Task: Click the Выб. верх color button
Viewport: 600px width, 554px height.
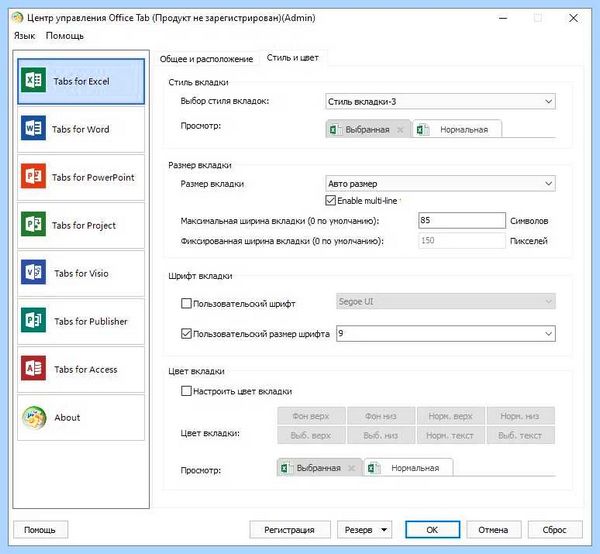Action: tap(311, 435)
